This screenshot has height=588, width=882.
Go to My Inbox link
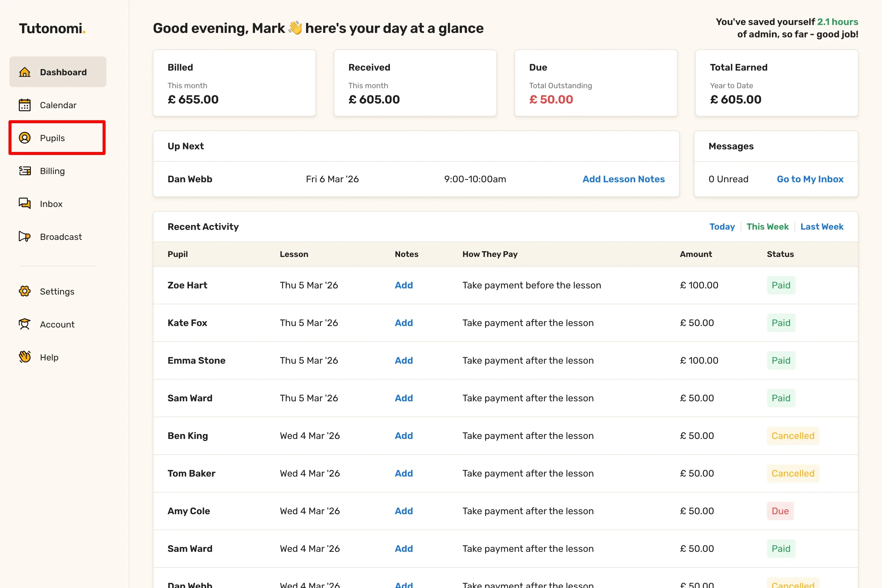(x=810, y=179)
